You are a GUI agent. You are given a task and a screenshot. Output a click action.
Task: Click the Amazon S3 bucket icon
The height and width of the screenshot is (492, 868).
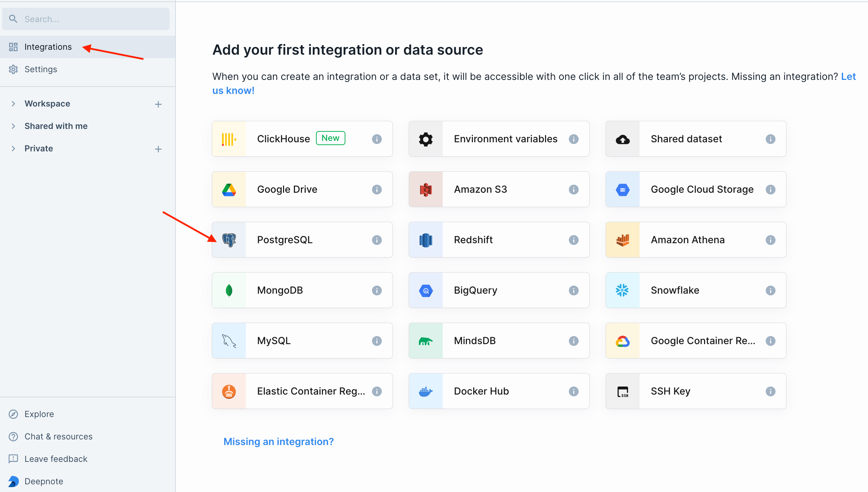pos(426,190)
